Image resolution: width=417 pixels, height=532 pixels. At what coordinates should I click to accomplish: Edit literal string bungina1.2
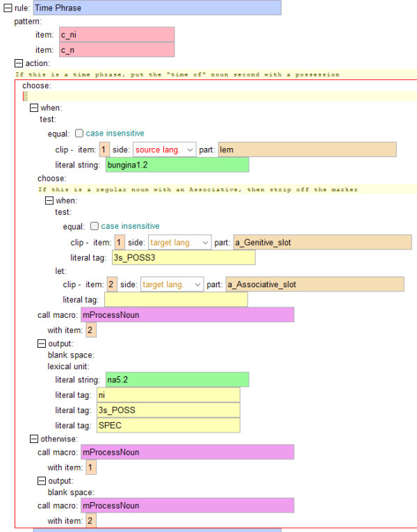click(177, 165)
